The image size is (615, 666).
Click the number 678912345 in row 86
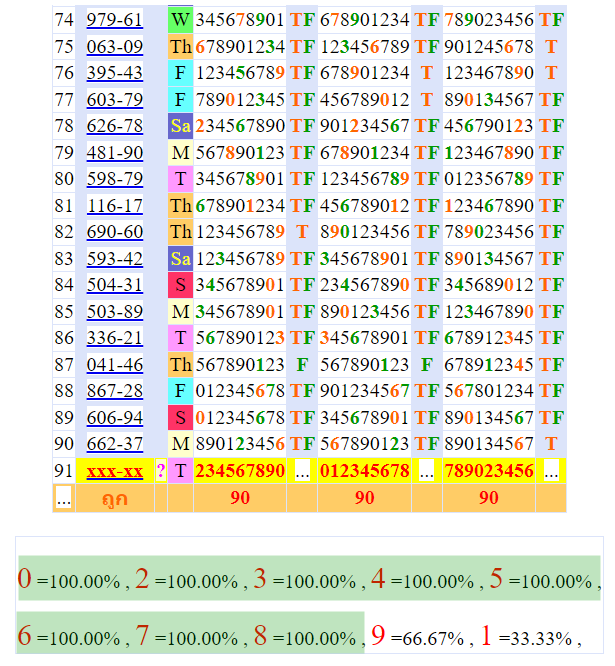pos(489,338)
